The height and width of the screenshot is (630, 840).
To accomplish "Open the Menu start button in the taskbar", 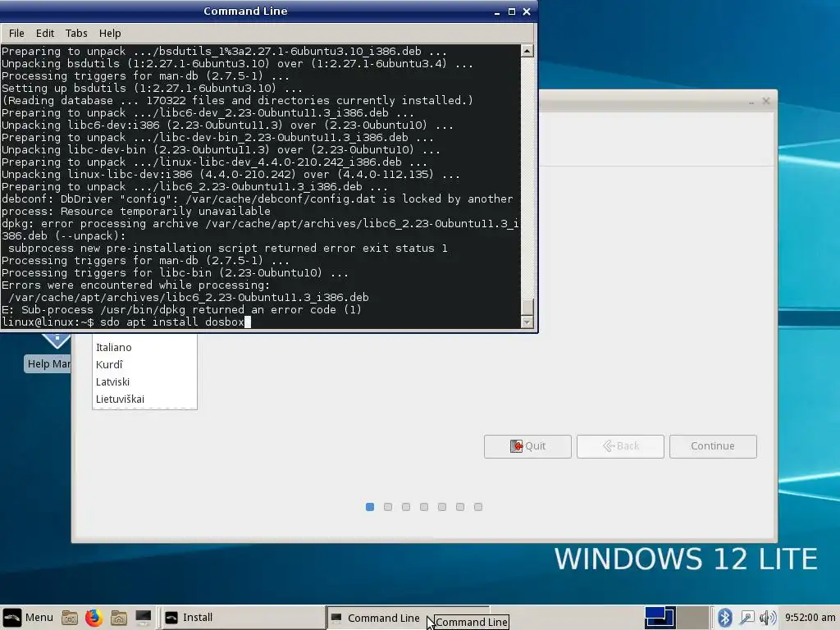I will [28, 617].
